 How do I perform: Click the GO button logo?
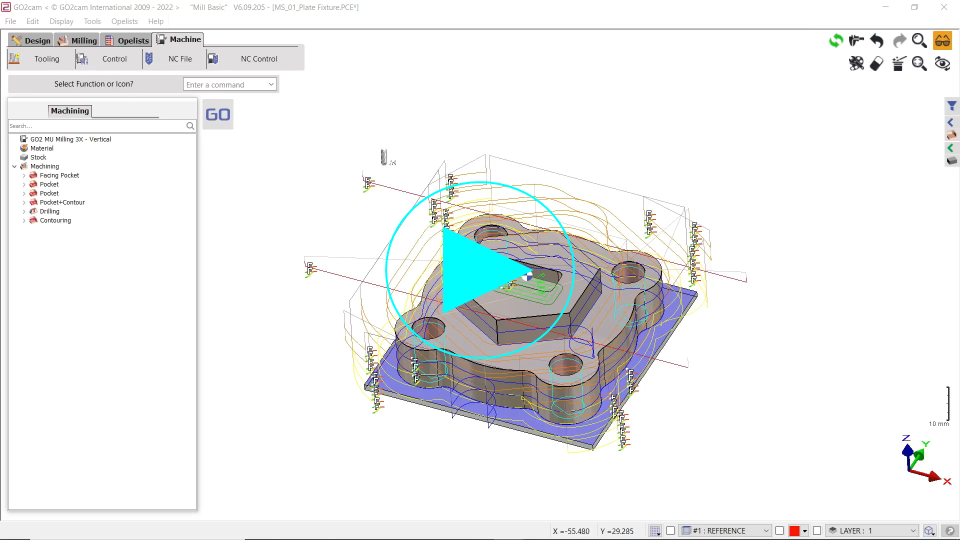coord(218,114)
